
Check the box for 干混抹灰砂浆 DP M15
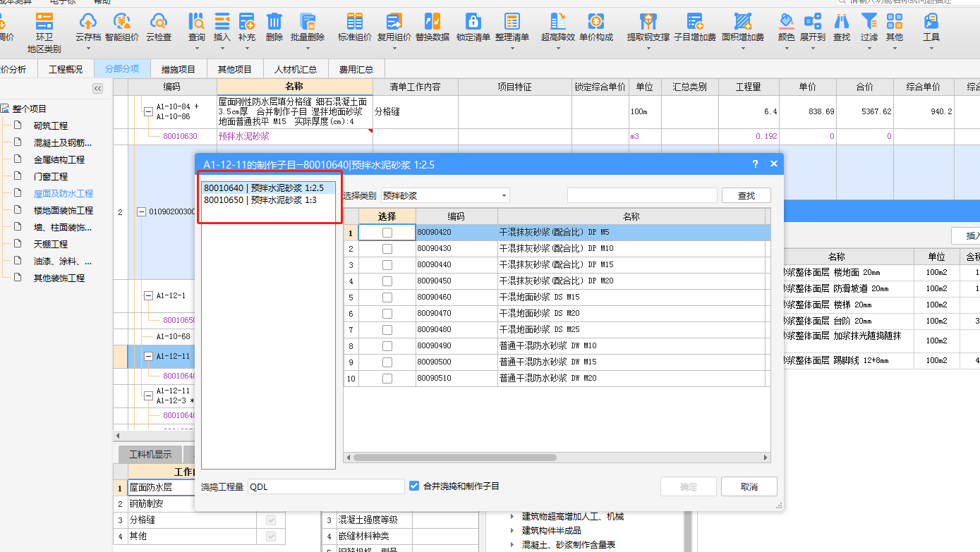tap(387, 265)
